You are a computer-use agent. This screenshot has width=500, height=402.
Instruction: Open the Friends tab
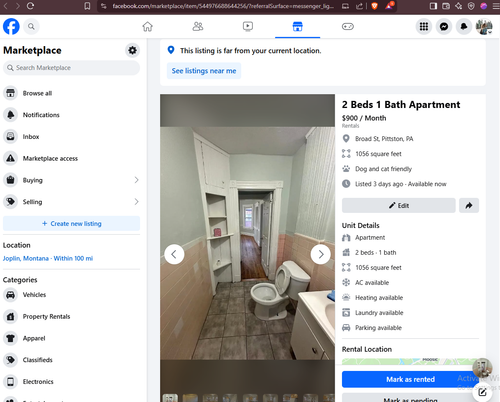[x=198, y=26]
